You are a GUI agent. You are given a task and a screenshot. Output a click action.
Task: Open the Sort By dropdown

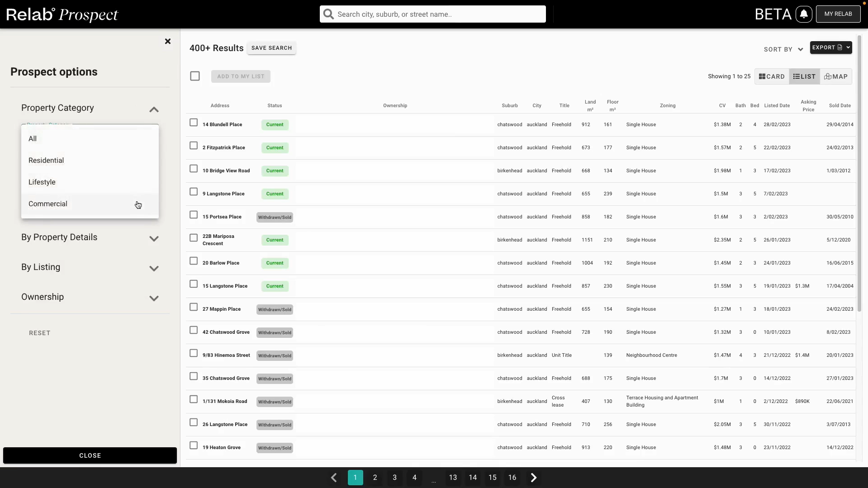click(x=783, y=49)
